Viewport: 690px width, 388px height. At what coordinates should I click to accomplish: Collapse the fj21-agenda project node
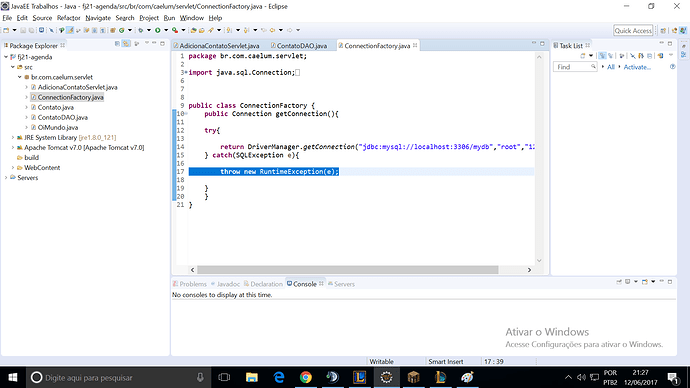6,57
